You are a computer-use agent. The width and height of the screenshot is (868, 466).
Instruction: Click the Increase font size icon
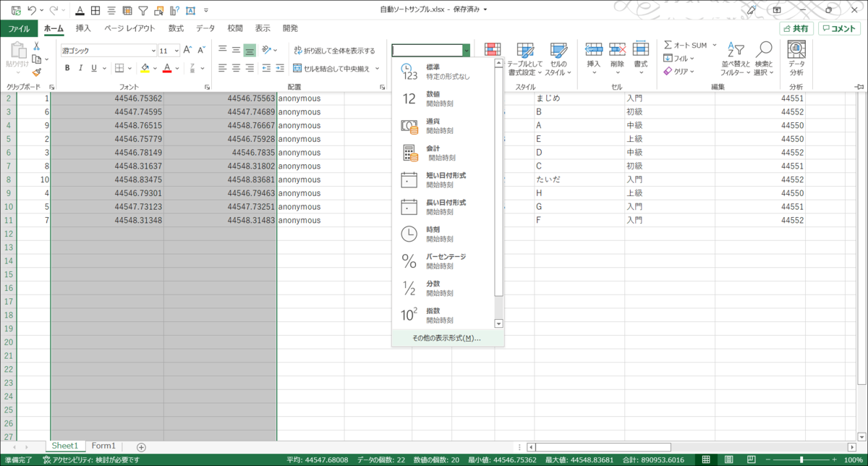(x=187, y=51)
